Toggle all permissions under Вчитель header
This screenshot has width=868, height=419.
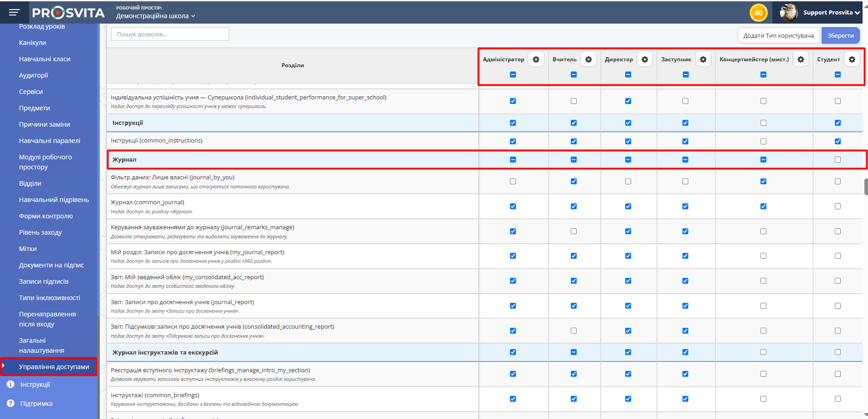click(x=574, y=74)
